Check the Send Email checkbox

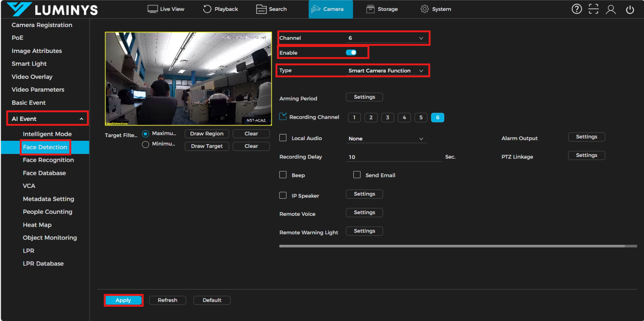click(x=357, y=175)
